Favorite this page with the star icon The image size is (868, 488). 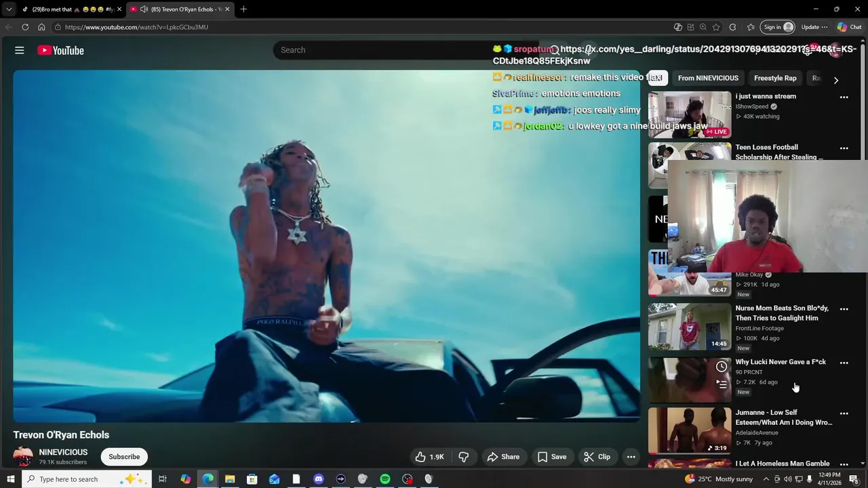pos(716,27)
